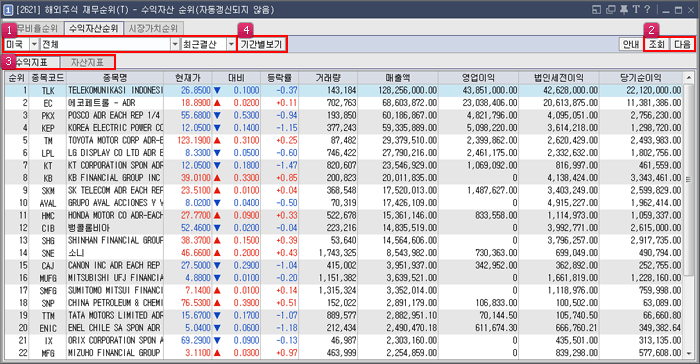Click the table scrollbar down arrow

(689, 353)
